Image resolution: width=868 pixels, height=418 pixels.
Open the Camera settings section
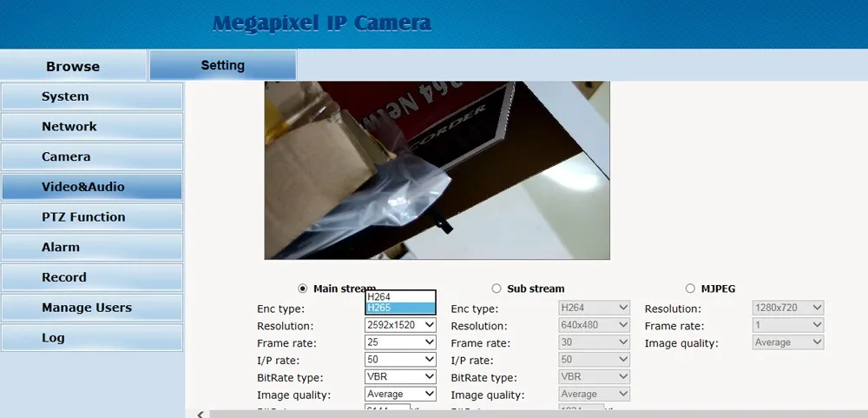click(92, 157)
